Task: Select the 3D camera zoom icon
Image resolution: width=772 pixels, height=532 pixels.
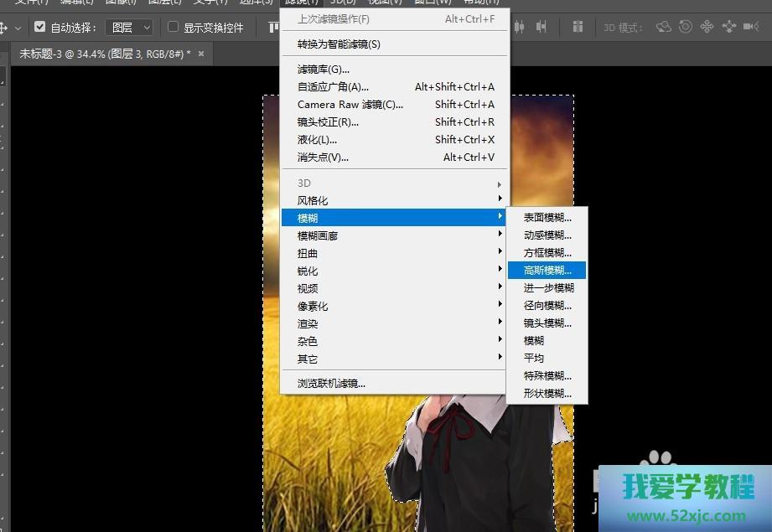Action: (750, 27)
